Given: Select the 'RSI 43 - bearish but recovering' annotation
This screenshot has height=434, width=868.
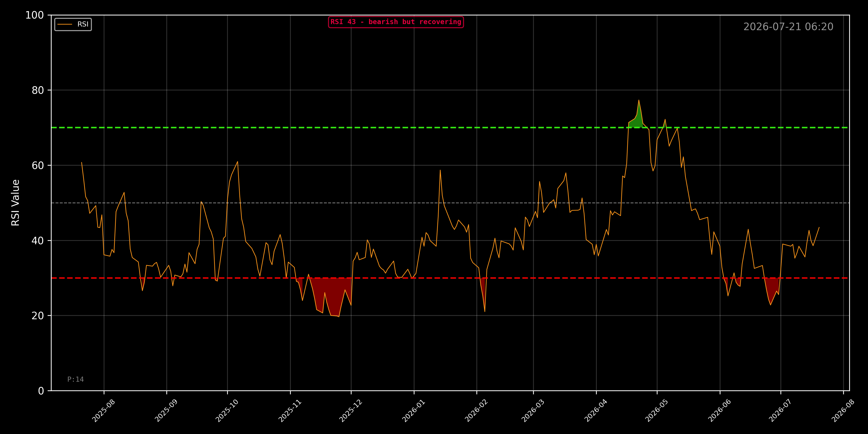Looking at the screenshot, I should pyautogui.click(x=396, y=22).
